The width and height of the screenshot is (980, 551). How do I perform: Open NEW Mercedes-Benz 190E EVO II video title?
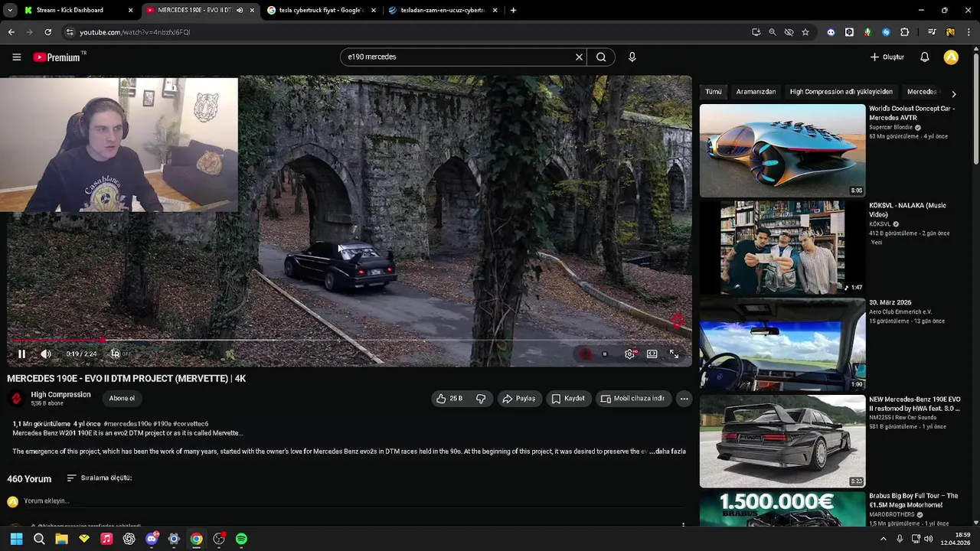pos(914,404)
